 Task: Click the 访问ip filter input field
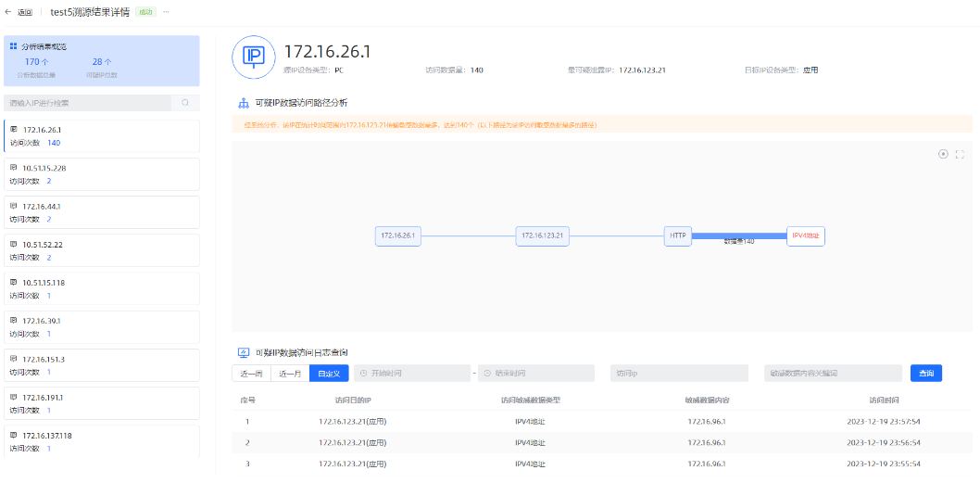click(x=678, y=374)
